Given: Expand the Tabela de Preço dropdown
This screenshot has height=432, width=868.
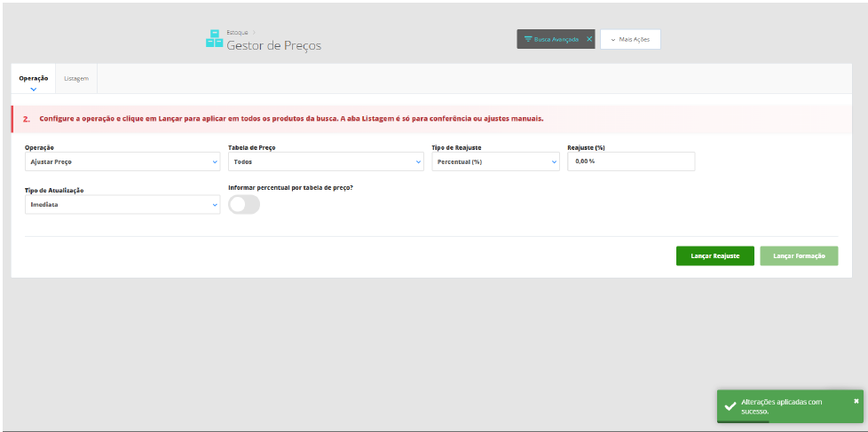Looking at the screenshot, I should pyautogui.click(x=326, y=162).
